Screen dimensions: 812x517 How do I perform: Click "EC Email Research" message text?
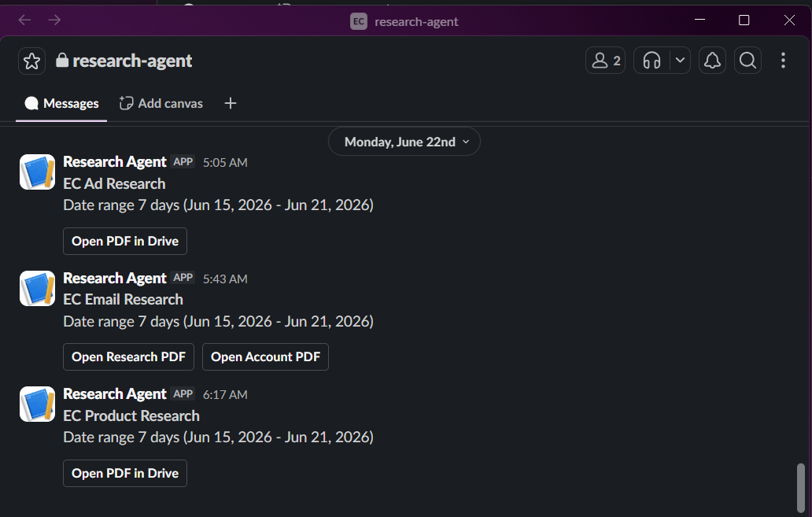tap(124, 300)
